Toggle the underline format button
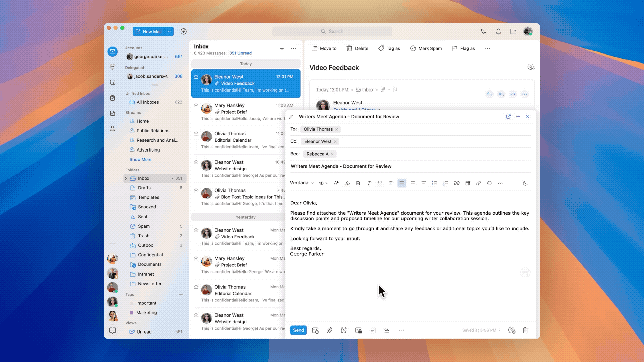This screenshot has width=644, height=362. pos(380,183)
